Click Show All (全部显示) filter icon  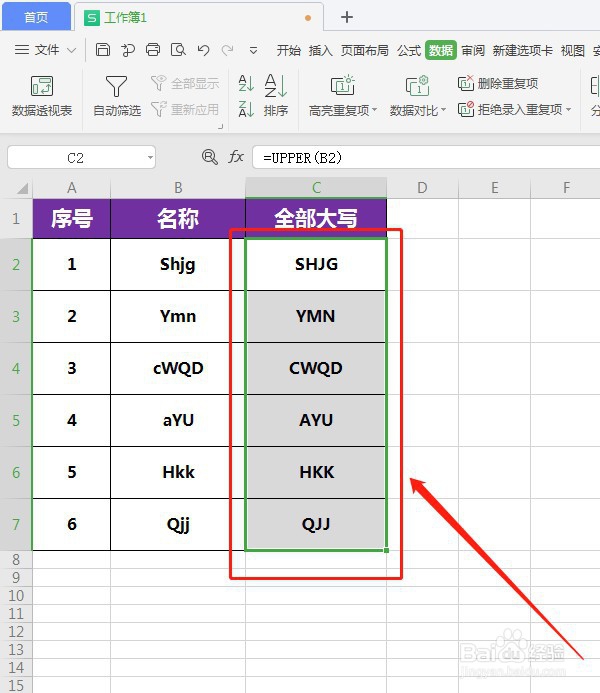[x=185, y=83]
